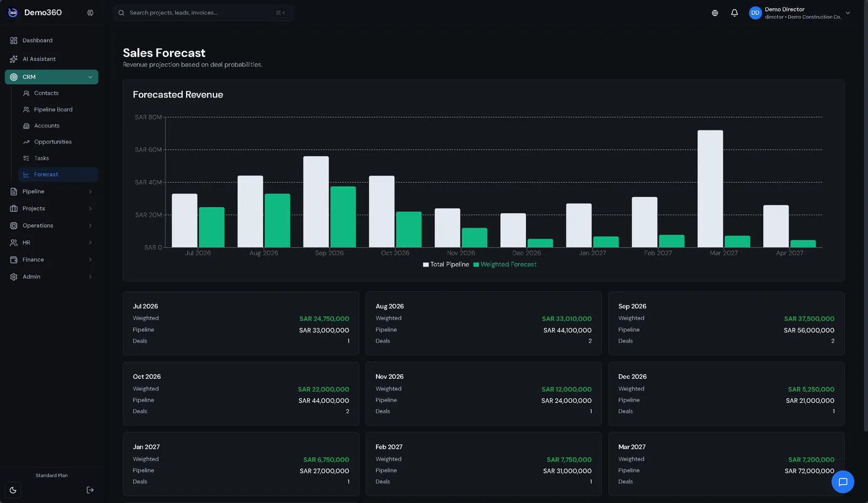The width and height of the screenshot is (868, 503).
Task: Collapse the CRM section chevron
Action: 90,77
